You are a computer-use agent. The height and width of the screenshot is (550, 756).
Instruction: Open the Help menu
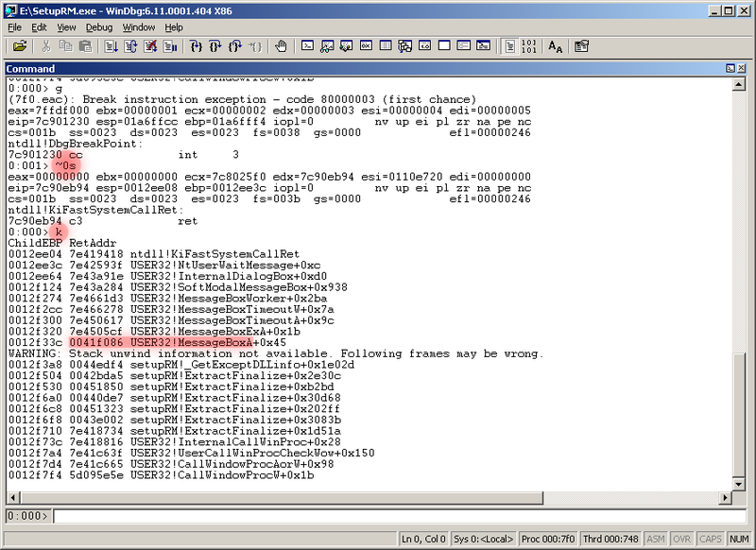click(x=174, y=27)
